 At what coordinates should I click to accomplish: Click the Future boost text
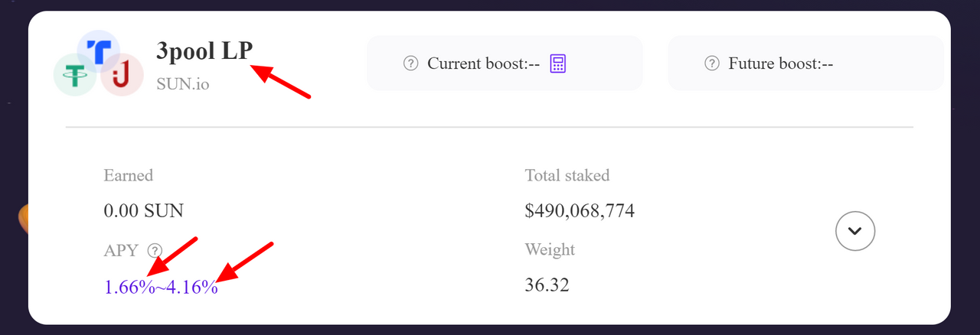(x=780, y=63)
